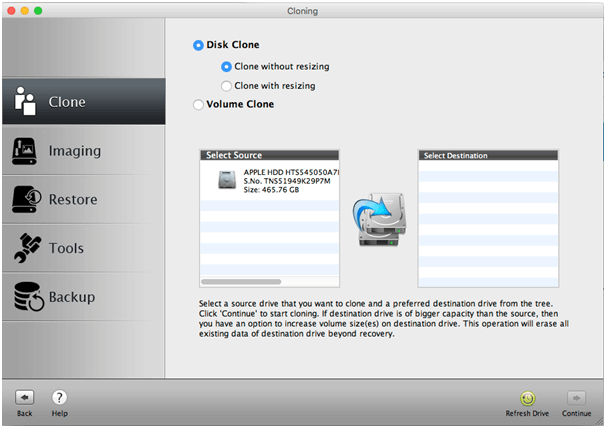The image size is (606, 428).
Task: Select the Volume Clone radio button
Action: pos(198,104)
